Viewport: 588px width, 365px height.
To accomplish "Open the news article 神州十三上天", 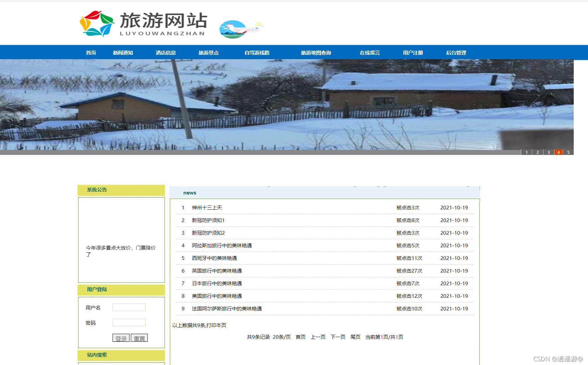I will coord(207,207).
